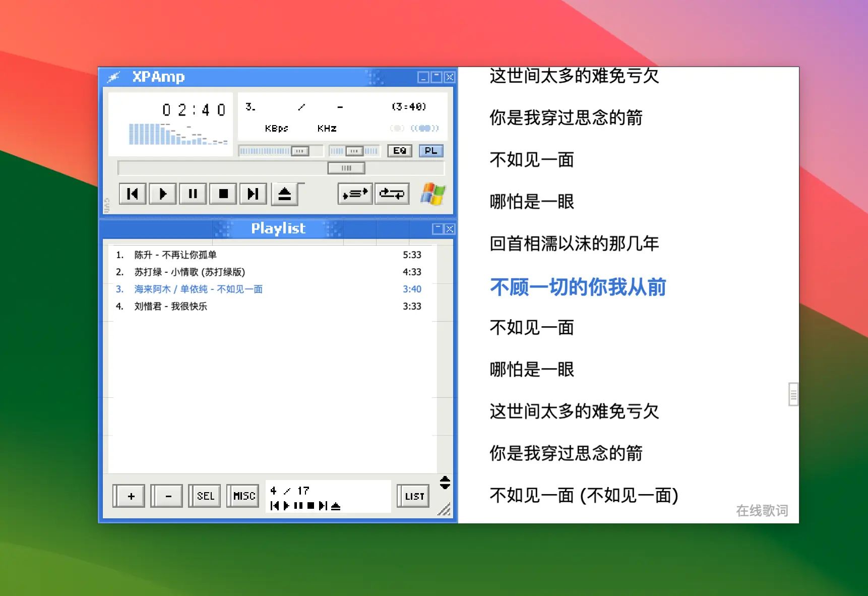This screenshot has width=868, height=596.
Task: Click the spectrum visualizer bars
Action: click(178, 134)
